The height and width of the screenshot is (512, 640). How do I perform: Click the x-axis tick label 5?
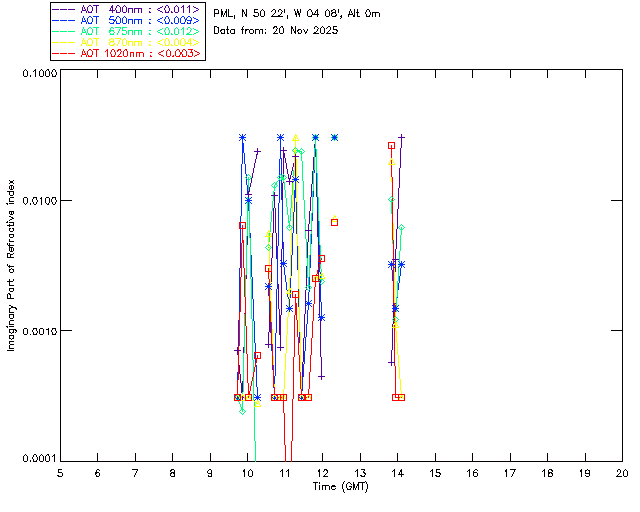(x=60, y=472)
